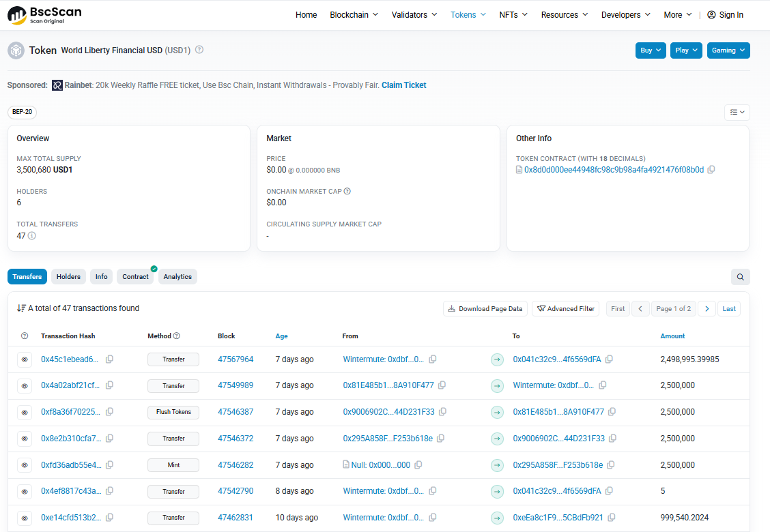View details eye icon for 0x4ef8817c43a row
The height and width of the screenshot is (532, 770).
point(25,491)
